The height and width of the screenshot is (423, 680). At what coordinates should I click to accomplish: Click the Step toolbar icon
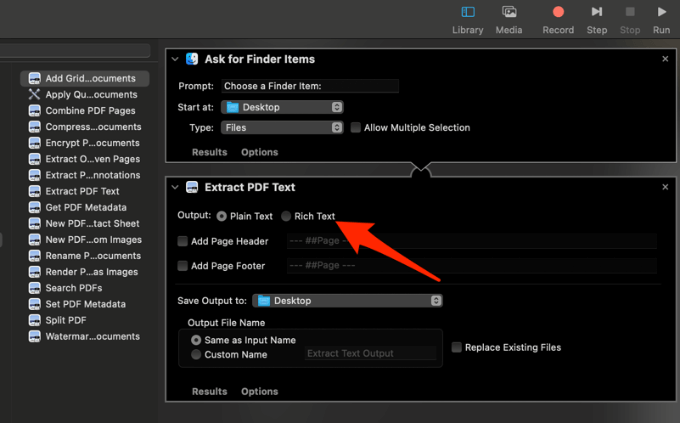point(597,12)
